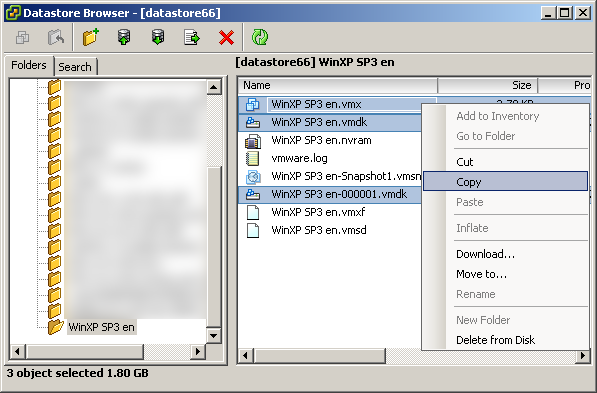The width and height of the screenshot is (597, 393).
Task: Choose Copy from the context menu
Action: 506,182
